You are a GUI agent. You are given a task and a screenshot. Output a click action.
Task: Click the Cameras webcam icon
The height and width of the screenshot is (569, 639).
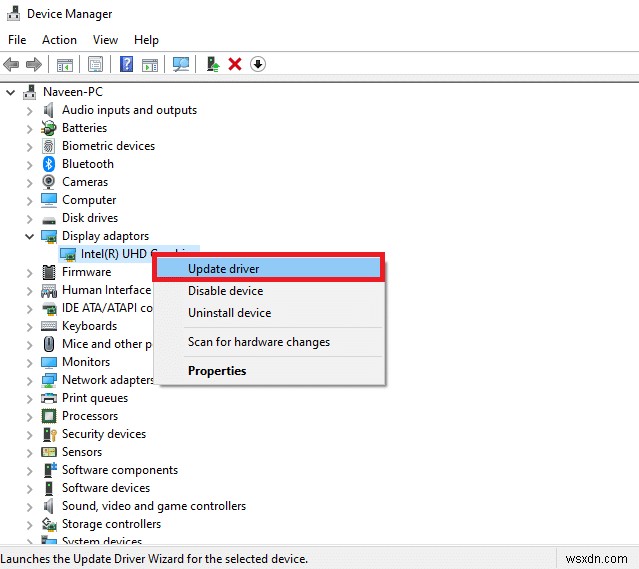click(x=48, y=182)
